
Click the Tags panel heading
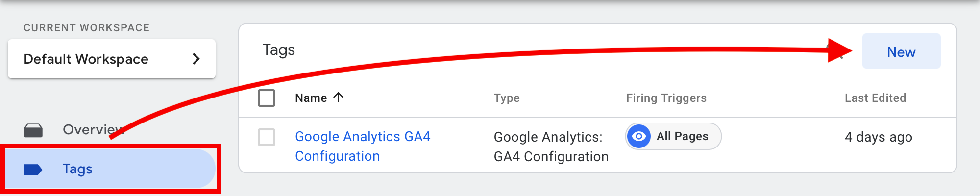click(279, 50)
